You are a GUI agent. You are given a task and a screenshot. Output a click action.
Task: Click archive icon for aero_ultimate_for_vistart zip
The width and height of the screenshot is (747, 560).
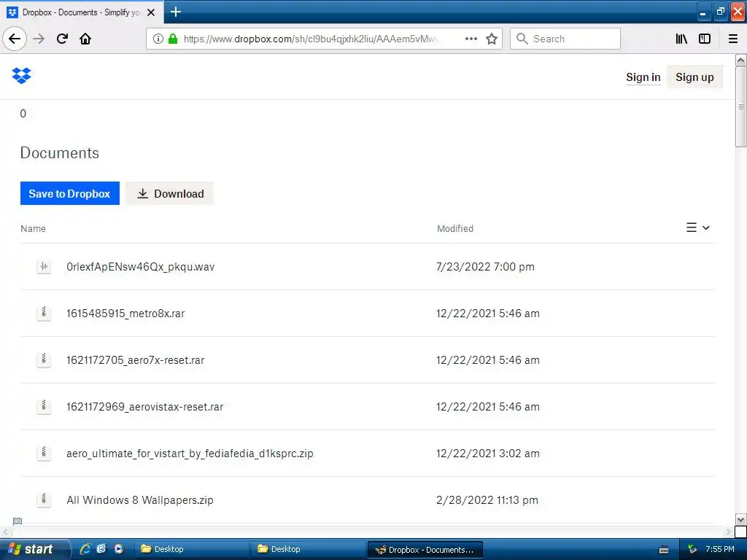44,454
